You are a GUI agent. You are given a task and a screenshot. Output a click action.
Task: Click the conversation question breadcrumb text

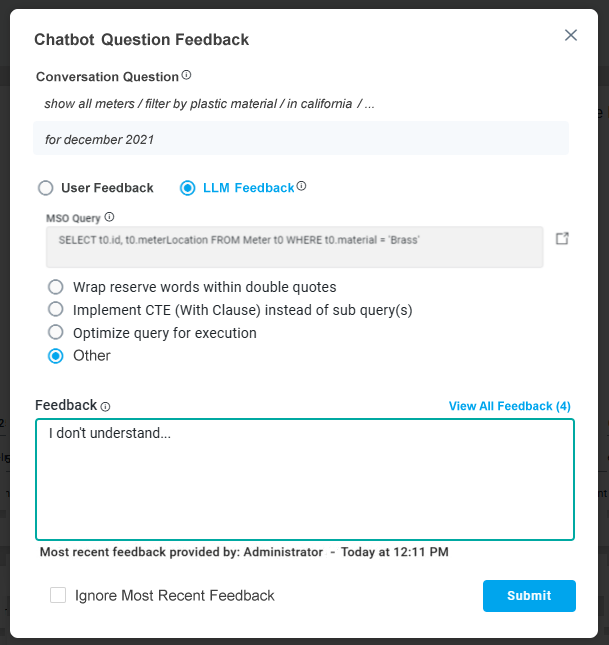pos(210,104)
